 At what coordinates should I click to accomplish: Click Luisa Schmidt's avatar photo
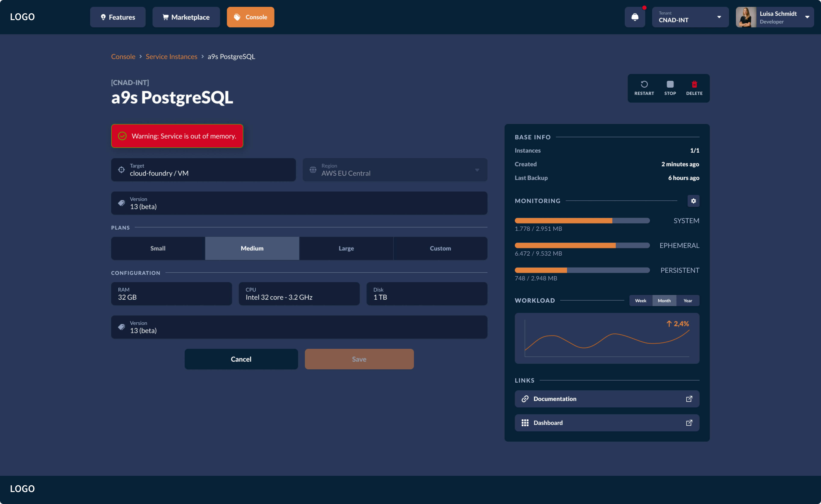click(x=746, y=17)
